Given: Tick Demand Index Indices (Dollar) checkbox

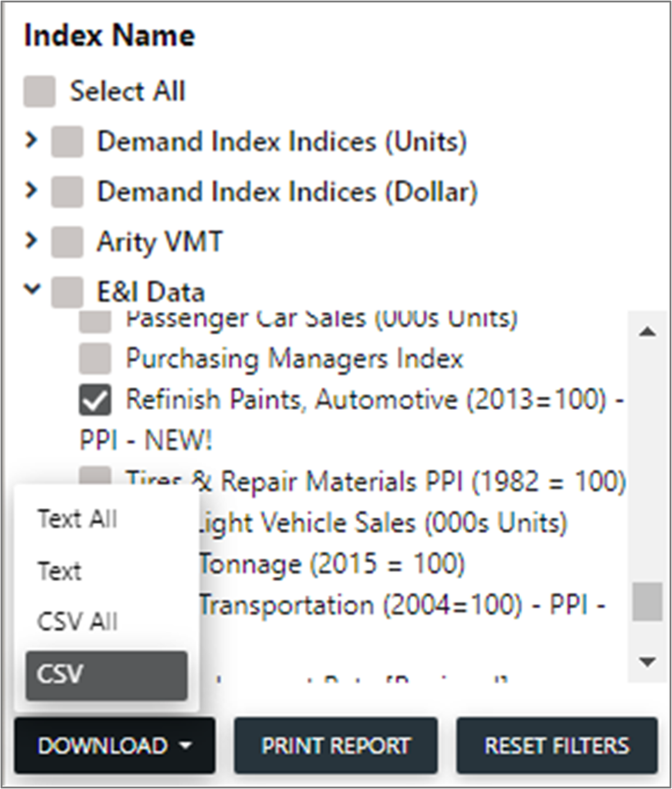Looking at the screenshot, I should pos(67,191).
